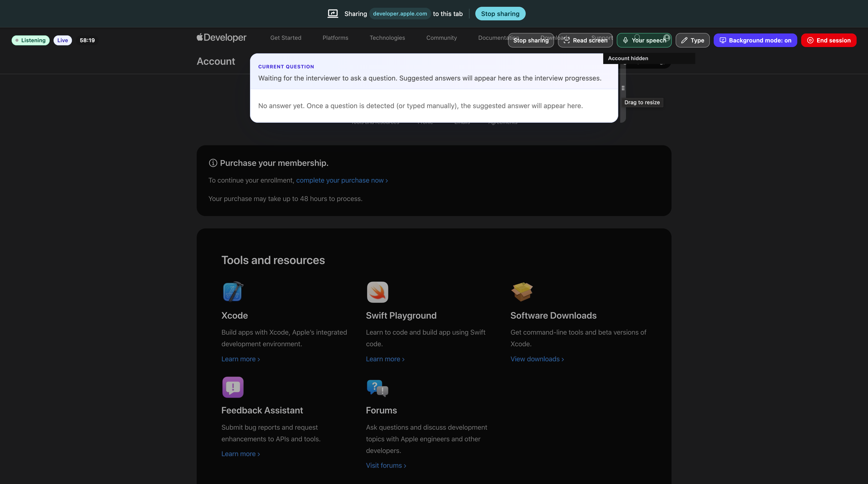Click the Apple Developer logo
868x484 pixels.
(221, 37)
